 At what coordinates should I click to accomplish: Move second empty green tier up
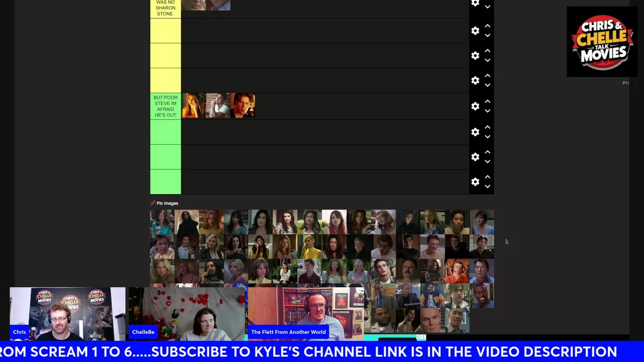tap(488, 152)
